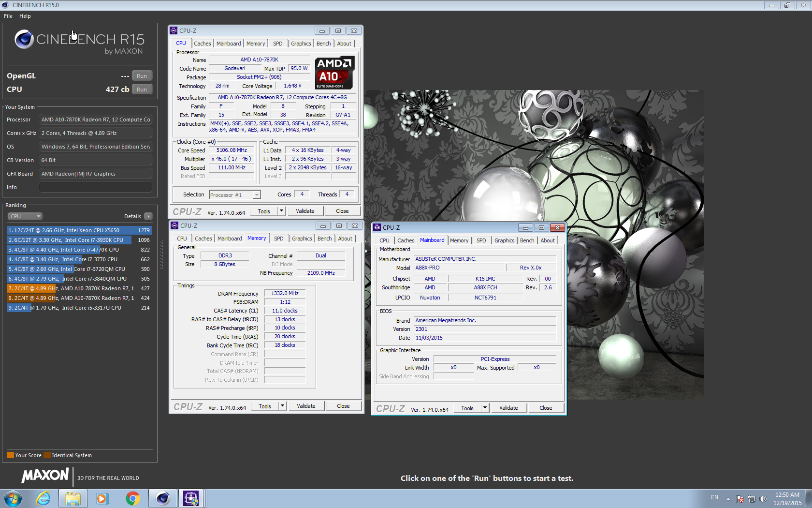
Task: Click Validate in top CPU-Z window
Action: click(305, 211)
